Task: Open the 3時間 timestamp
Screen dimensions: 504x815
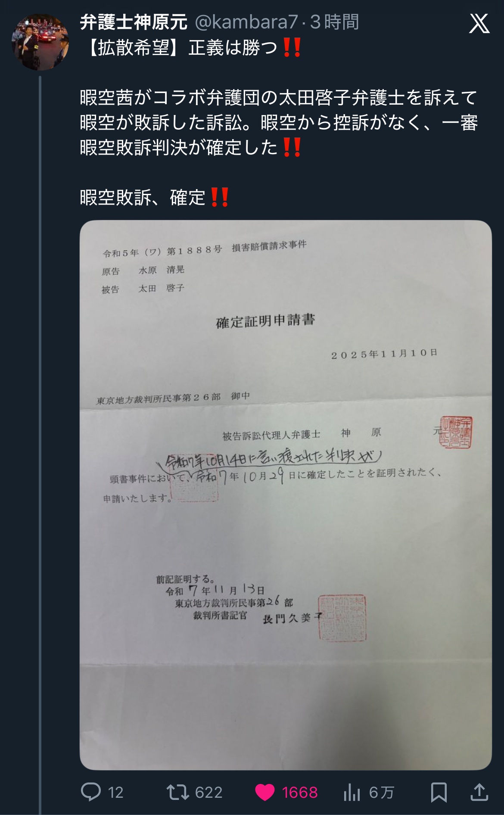Action: (x=335, y=22)
